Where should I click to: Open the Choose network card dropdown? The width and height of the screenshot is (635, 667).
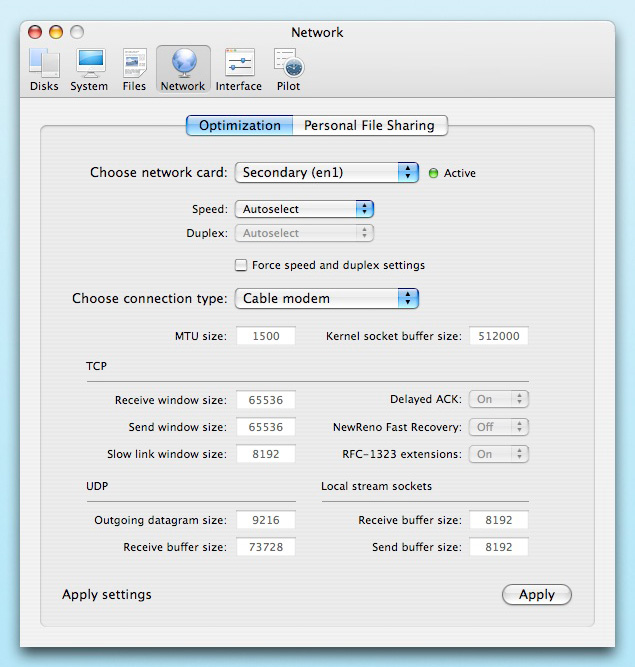[x=327, y=173]
